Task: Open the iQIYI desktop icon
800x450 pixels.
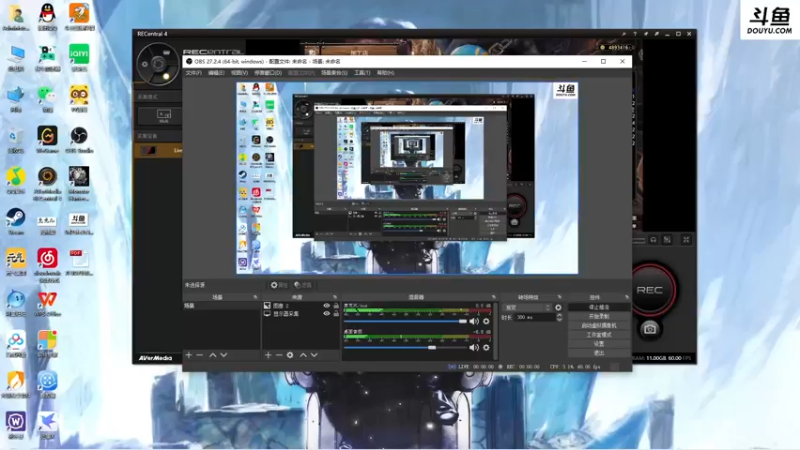Action: pos(79,57)
